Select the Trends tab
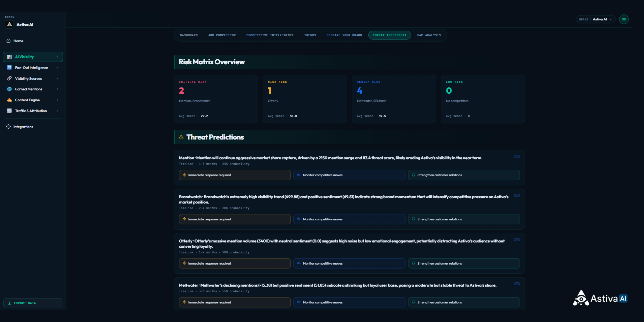The height and width of the screenshot is (322, 644). [x=310, y=35]
